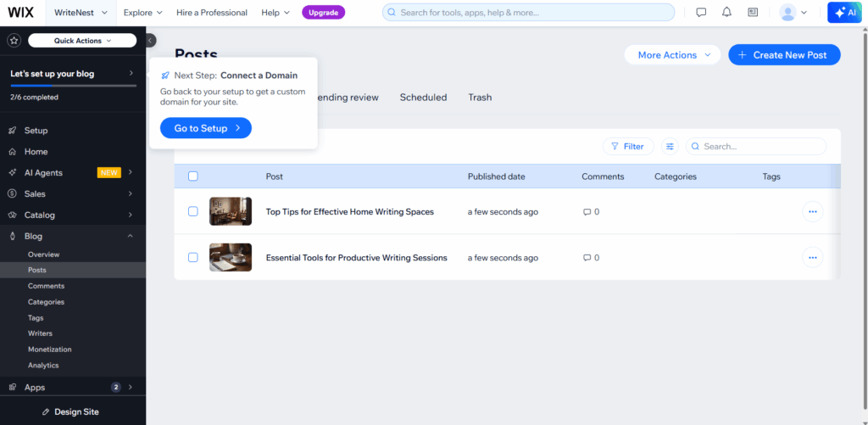Open the More Actions dropdown

coord(672,55)
